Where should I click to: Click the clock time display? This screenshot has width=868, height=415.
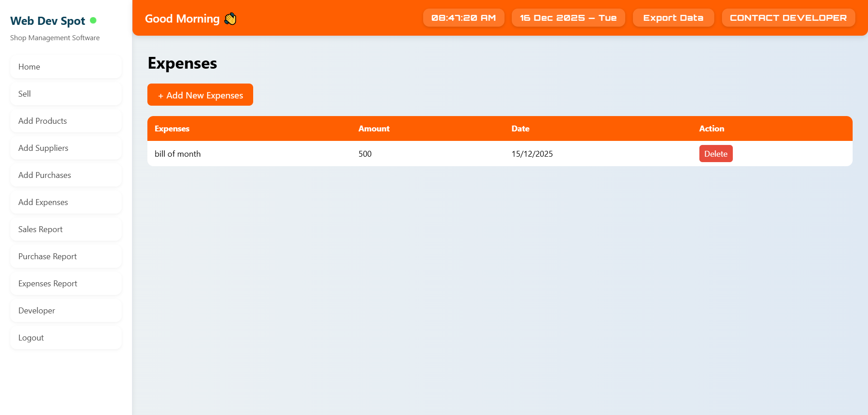click(463, 18)
